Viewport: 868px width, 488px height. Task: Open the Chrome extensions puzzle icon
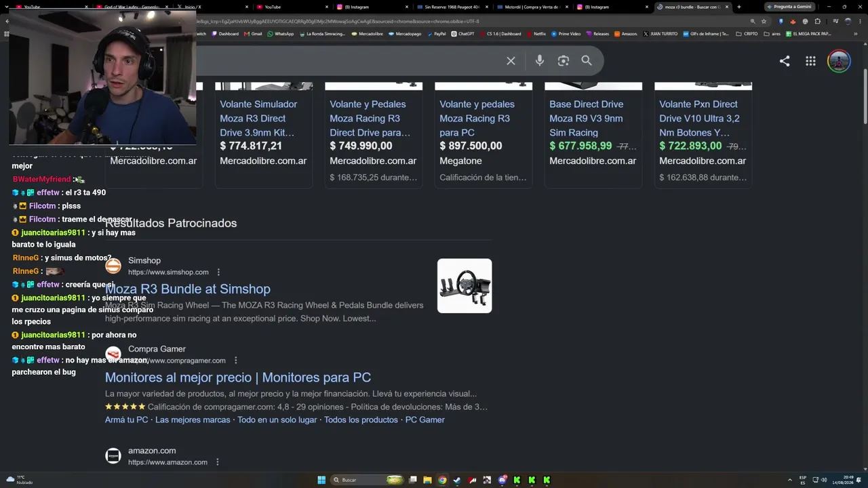(817, 21)
